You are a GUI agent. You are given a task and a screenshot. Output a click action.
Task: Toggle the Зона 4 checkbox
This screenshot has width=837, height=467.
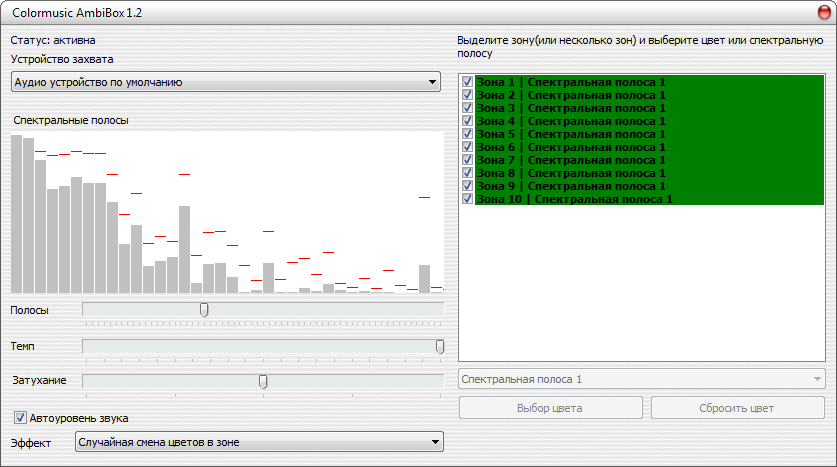468,121
